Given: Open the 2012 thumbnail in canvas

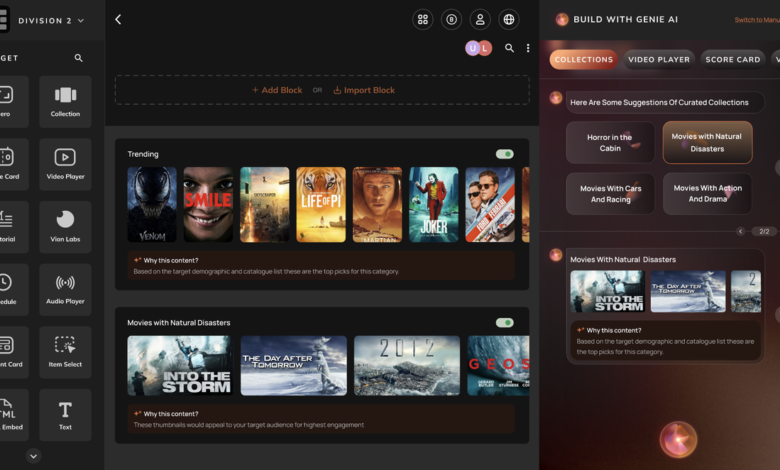Looking at the screenshot, I should click(x=407, y=366).
